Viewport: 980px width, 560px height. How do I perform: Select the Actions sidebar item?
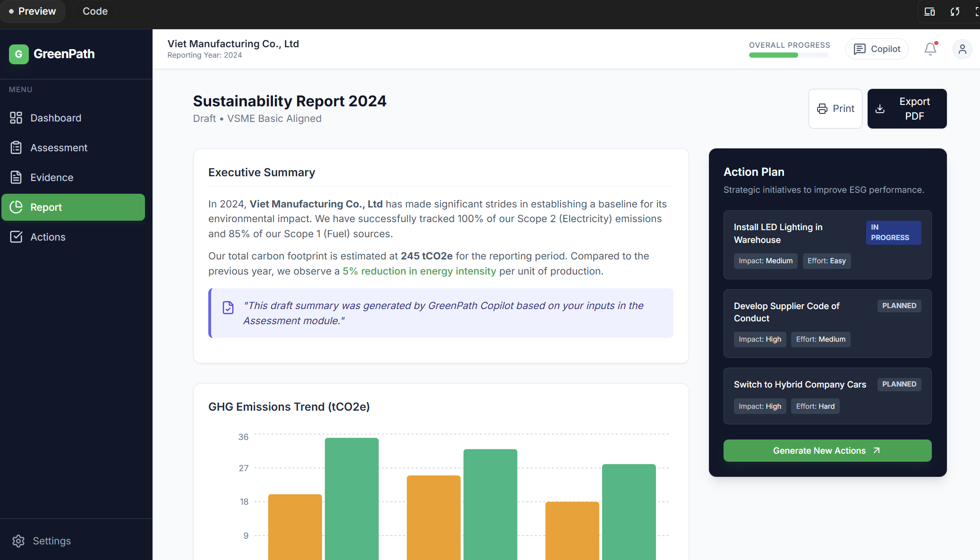pyautogui.click(x=48, y=237)
